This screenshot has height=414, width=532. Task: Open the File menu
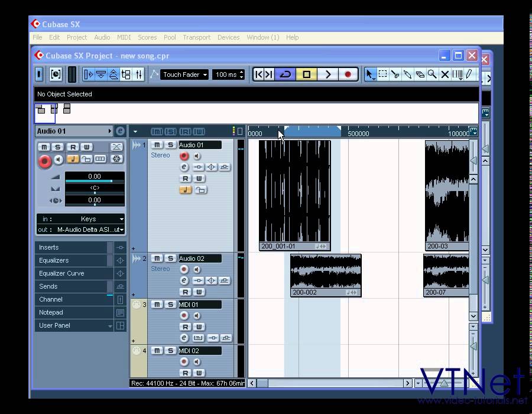[x=37, y=37]
